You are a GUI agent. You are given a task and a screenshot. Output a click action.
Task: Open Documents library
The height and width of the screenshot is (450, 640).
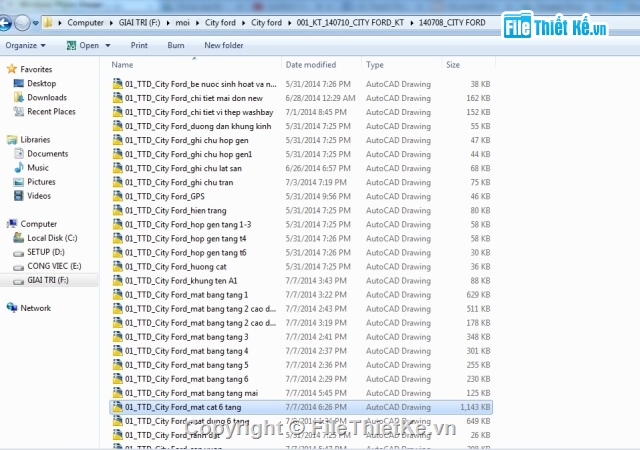pyautogui.click(x=48, y=154)
